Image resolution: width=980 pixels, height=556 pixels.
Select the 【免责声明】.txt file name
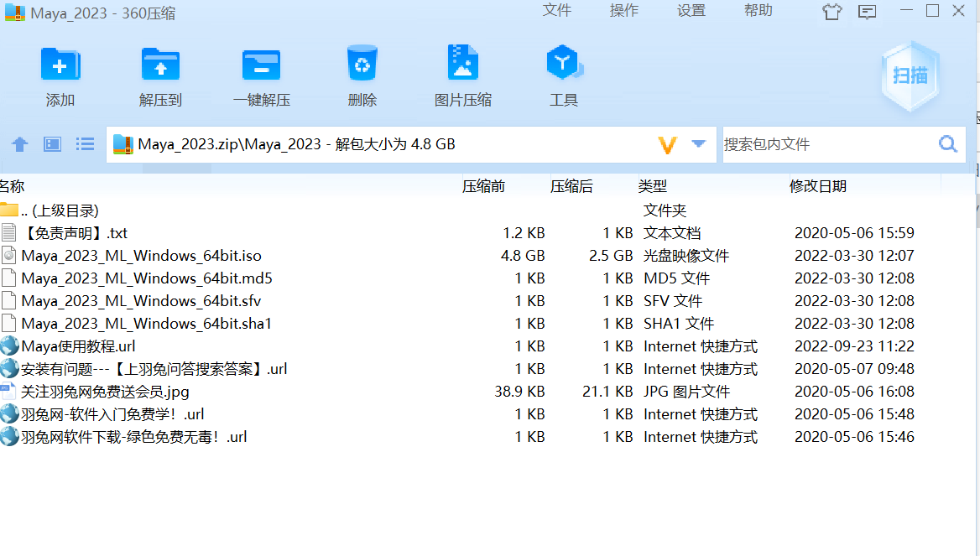(x=75, y=233)
